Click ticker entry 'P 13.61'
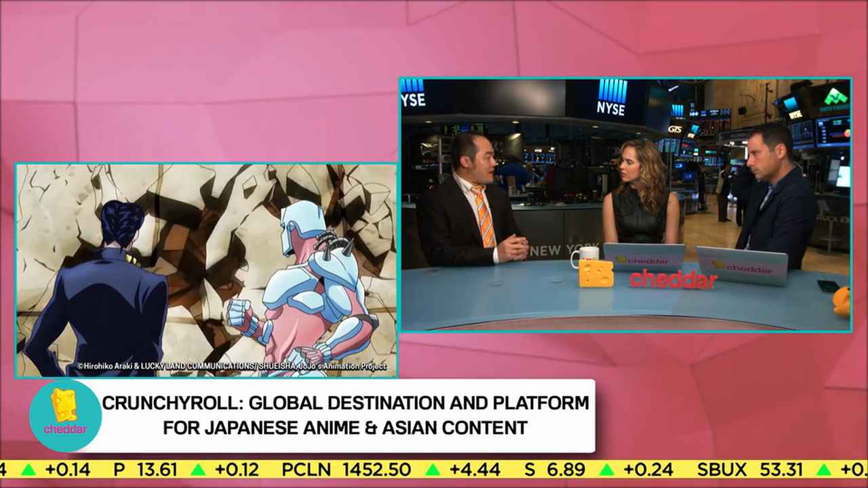This screenshot has width=868, height=488. pyautogui.click(x=145, y=470)
